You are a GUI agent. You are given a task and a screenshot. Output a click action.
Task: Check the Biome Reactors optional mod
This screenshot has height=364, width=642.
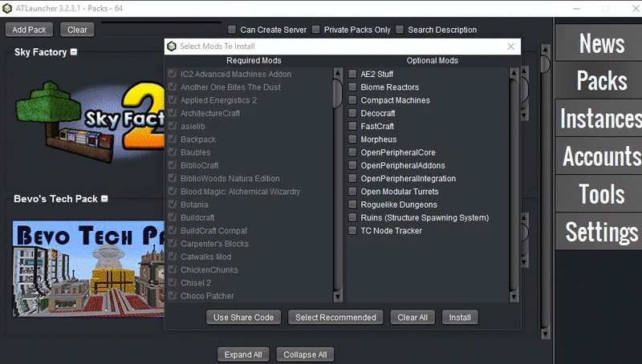(352, 87)
